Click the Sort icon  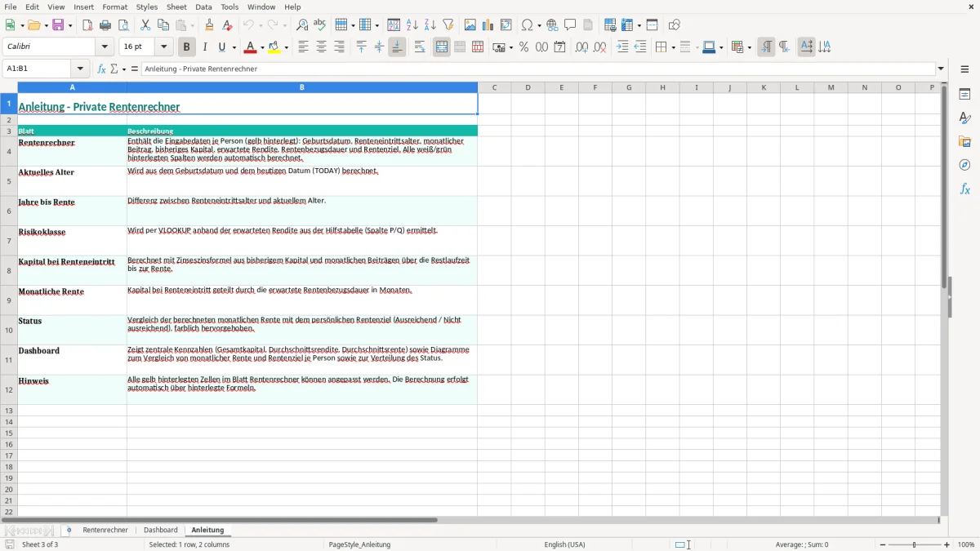394,25
